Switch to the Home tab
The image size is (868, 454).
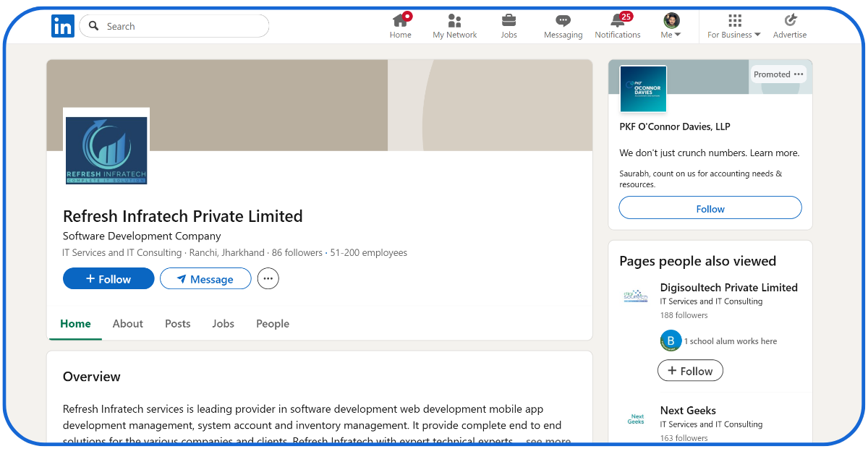75,324
